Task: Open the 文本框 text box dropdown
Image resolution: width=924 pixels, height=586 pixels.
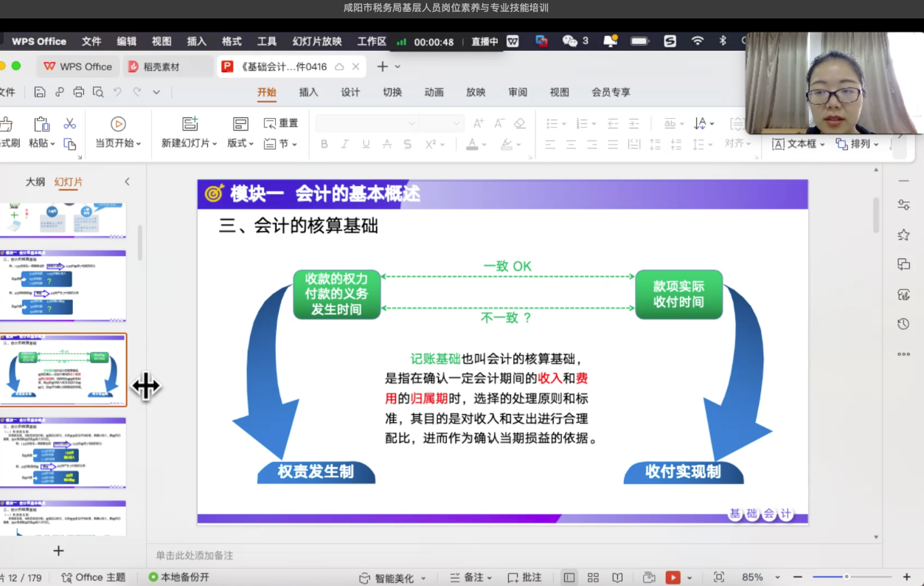Action: click(823, 144)
